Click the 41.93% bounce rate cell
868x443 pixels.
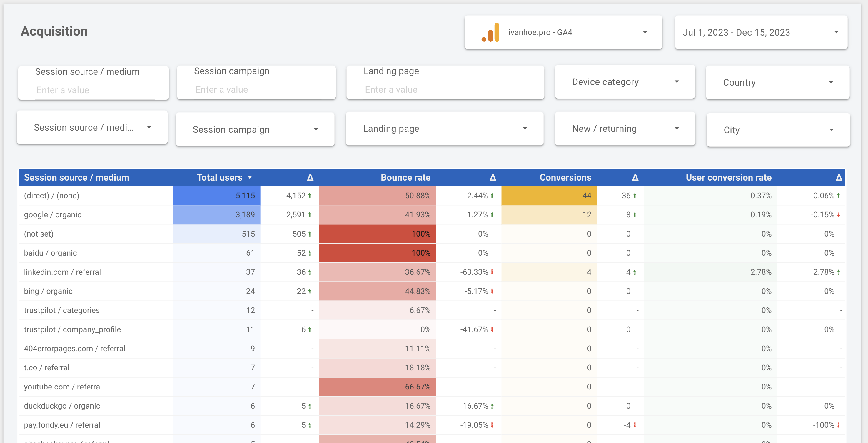(377, 215)
